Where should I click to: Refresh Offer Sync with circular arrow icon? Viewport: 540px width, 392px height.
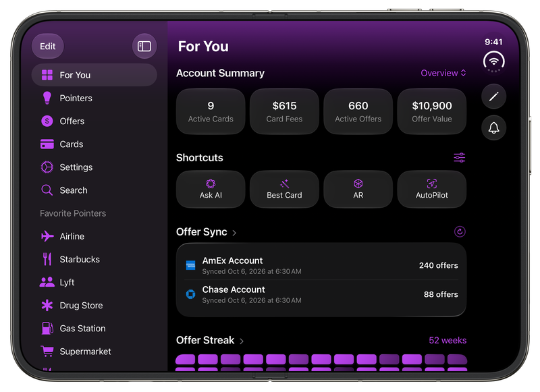pyautogui.click(x=460, y=231)
